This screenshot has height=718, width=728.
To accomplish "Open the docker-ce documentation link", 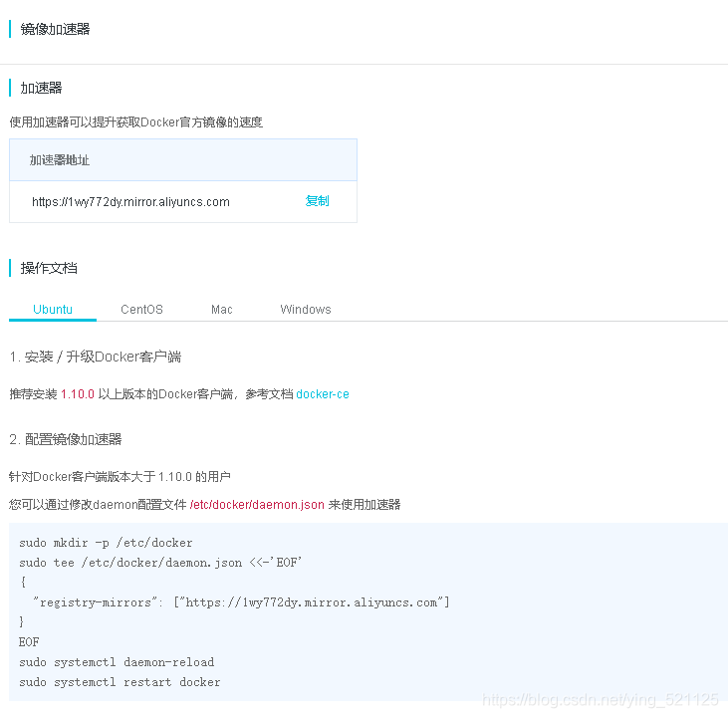I will click(323, 394).
